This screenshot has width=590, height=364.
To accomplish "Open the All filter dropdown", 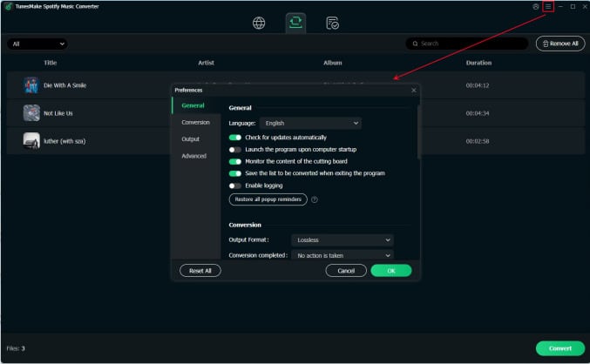I will click(37, 44).
